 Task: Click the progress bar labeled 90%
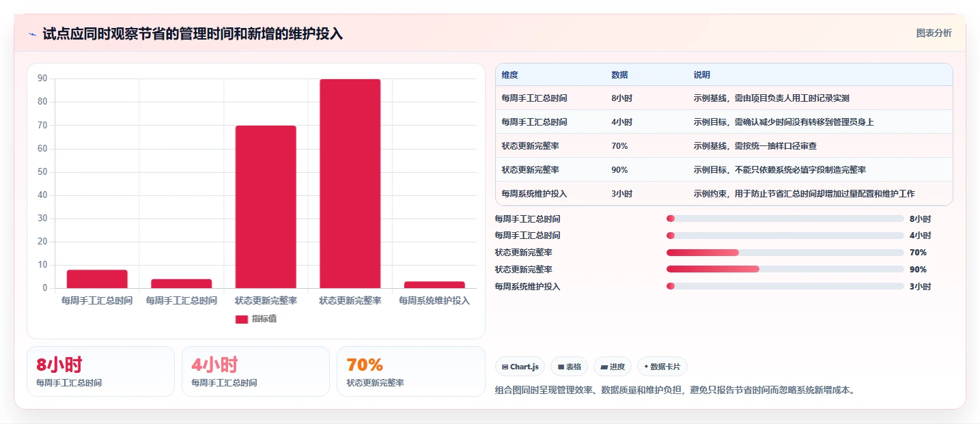785,269
